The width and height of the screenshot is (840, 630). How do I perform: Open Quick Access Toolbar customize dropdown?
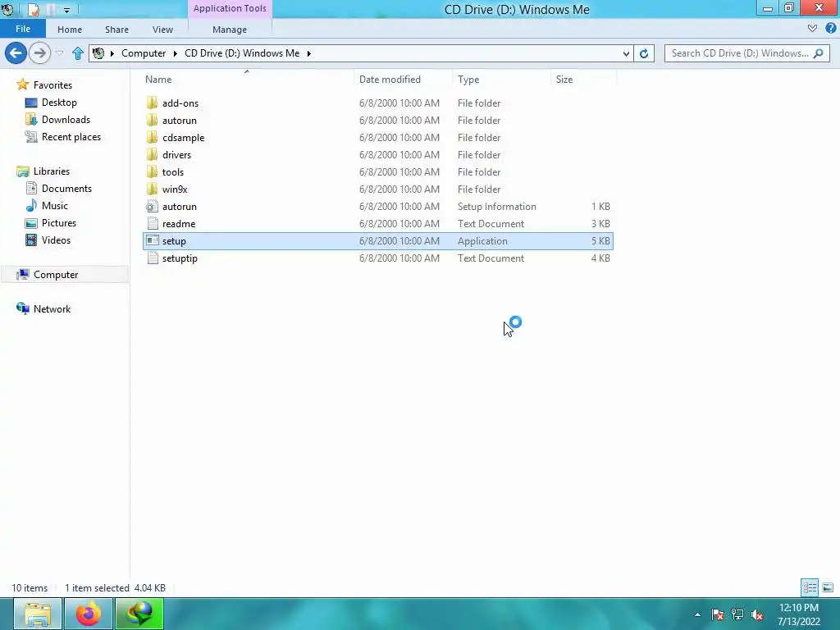pyautogui.click(x=66, y=10)
